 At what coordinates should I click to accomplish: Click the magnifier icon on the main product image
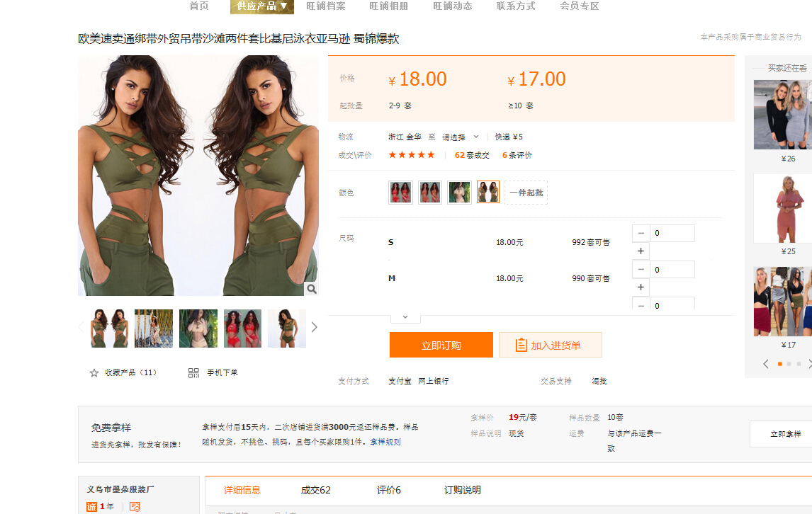click(311, 289)
